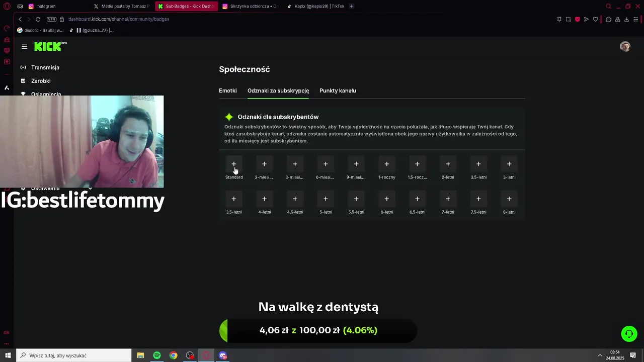
Task: Add a badge for the Standard tier
Action: [x=234, y=164]
